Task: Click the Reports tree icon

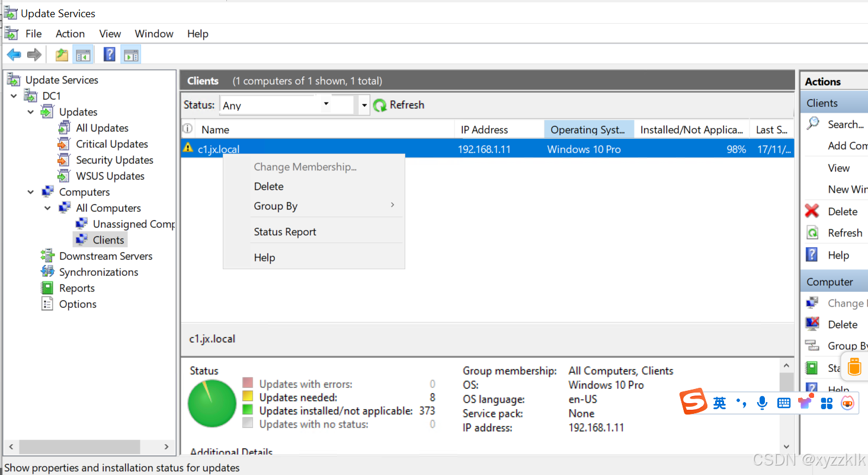Action: click(47, 288)
